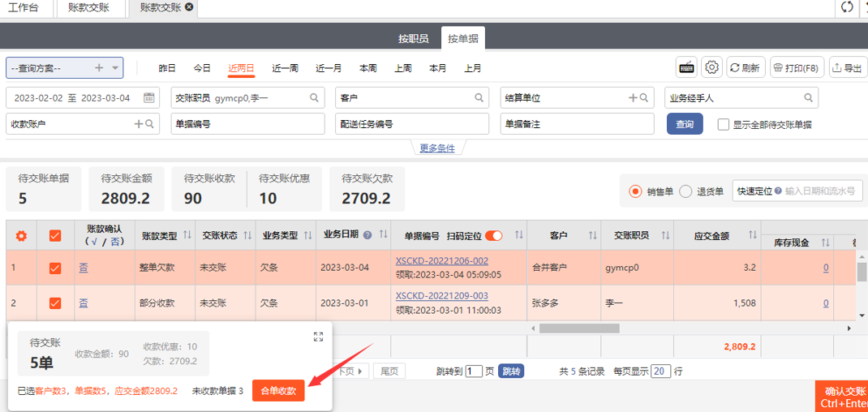Image resolution: width=868 pixels, height=412 pixels.
Task: Click the orange table column settings gear
Action: 21,236
